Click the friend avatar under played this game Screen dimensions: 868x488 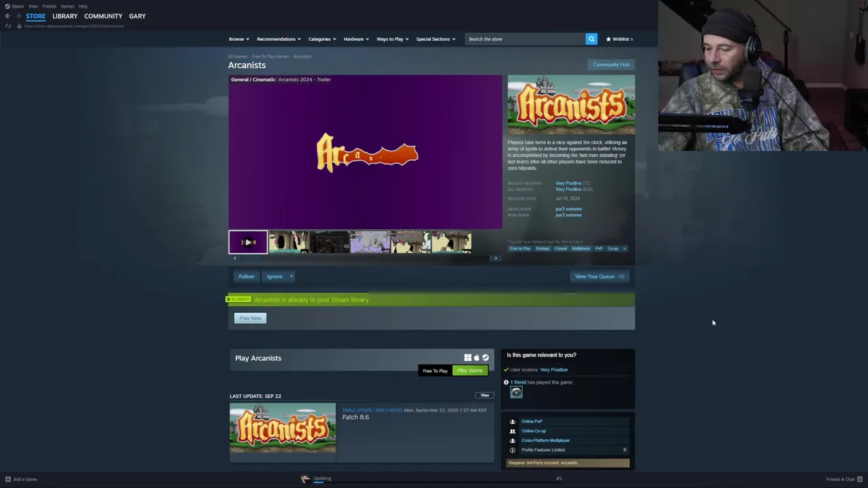516,392
